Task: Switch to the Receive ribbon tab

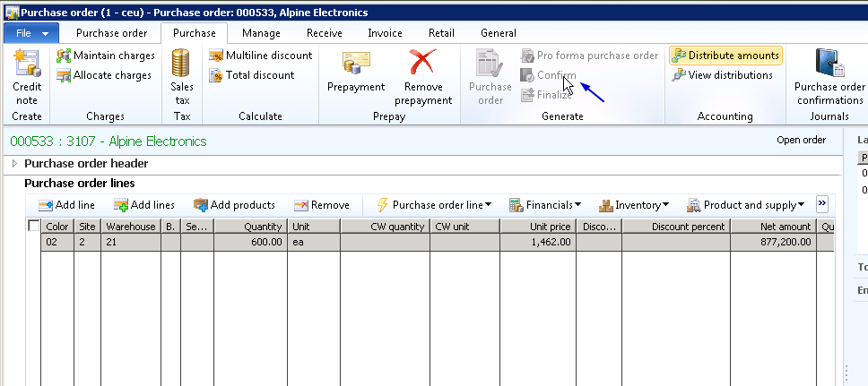Action: 324,33
